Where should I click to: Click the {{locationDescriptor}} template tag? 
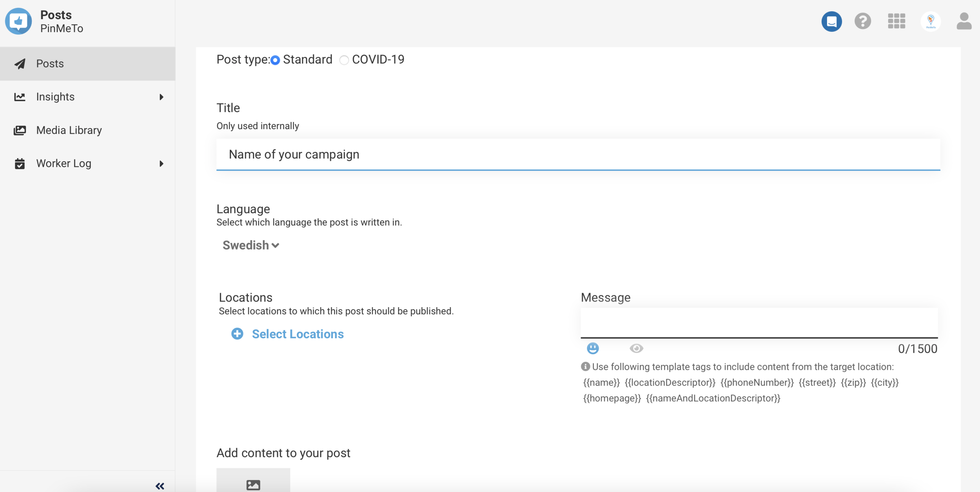pyautogui.click(x=670, y=383)
